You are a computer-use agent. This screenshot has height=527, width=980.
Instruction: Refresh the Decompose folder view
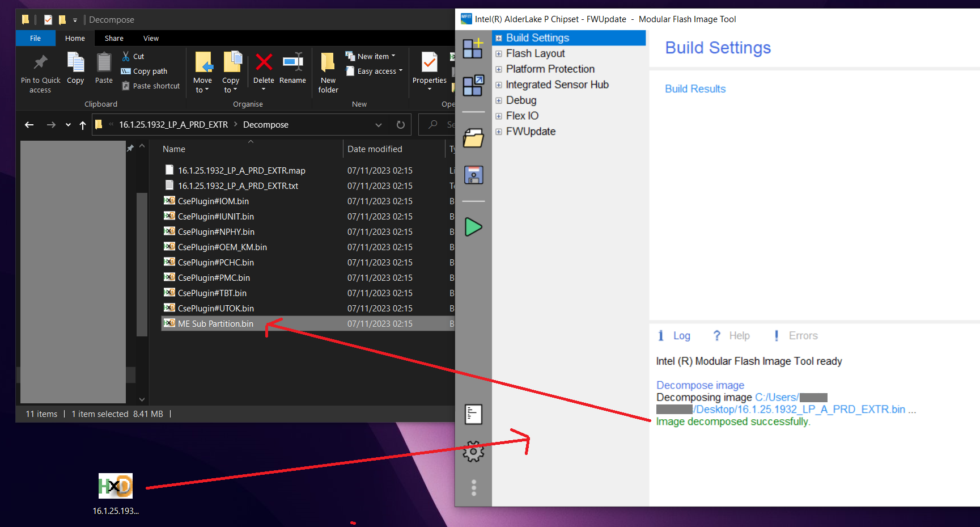(401, 125)
